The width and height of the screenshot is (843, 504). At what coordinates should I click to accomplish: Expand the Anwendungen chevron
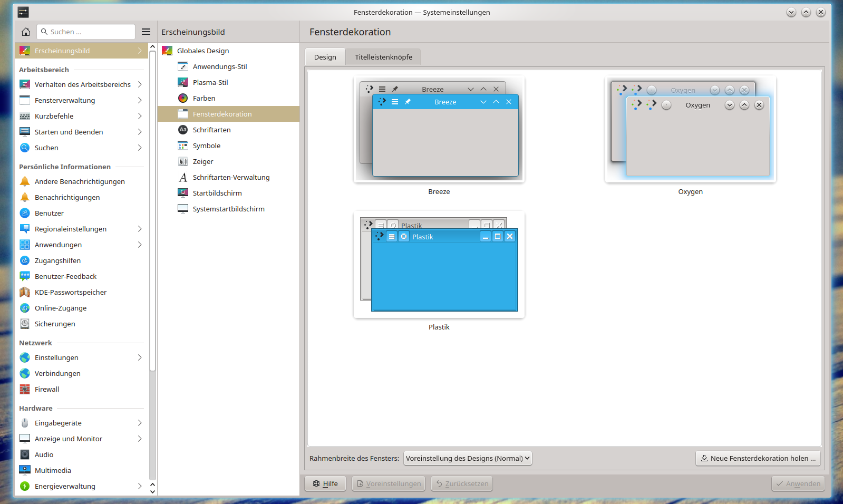click(x=140, y=245)
